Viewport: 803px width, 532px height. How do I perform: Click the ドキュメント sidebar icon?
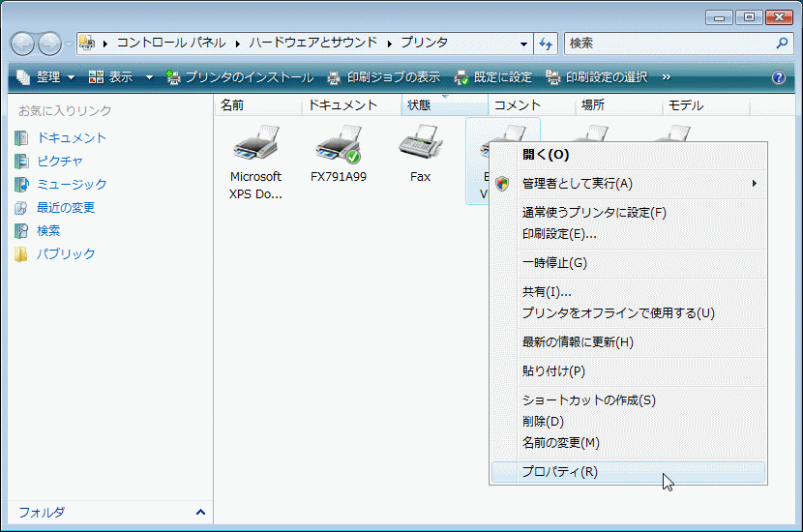coord(21,137)
